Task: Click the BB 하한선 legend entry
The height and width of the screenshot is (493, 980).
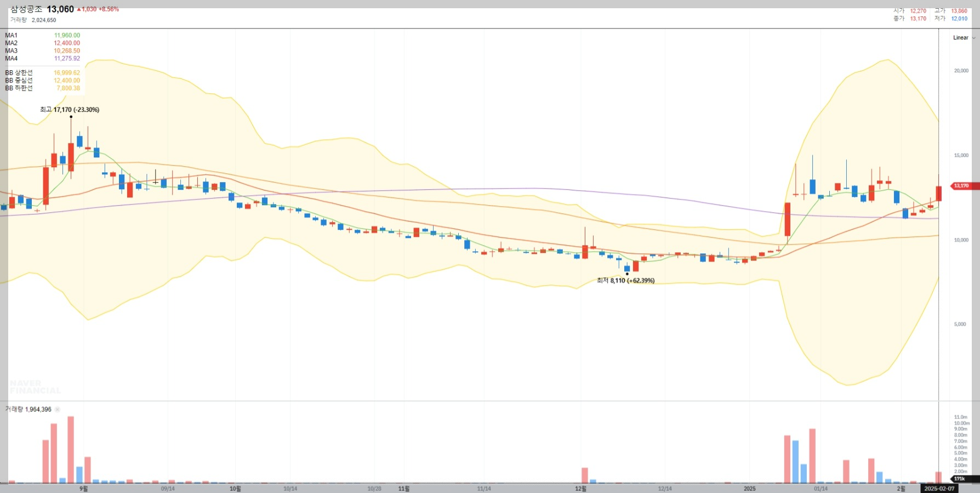Action: click(x=19, y=88)
